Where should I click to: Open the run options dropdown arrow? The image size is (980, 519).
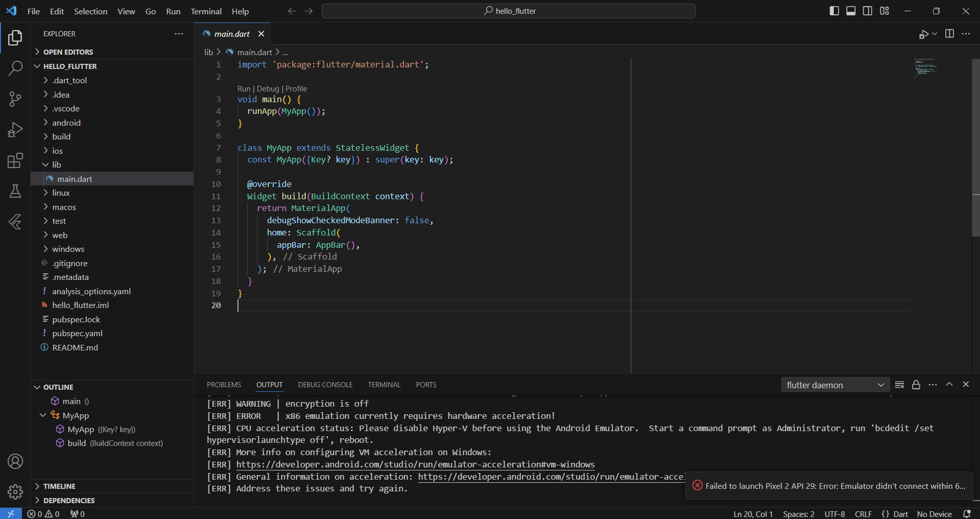click(935, 34)
